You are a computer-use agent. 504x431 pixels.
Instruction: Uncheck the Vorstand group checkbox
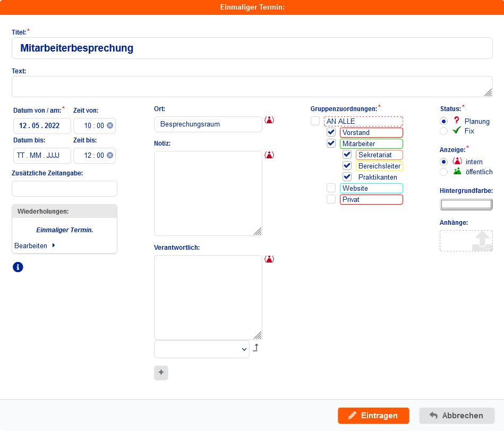pyautogui.click(x=331, y=132)
